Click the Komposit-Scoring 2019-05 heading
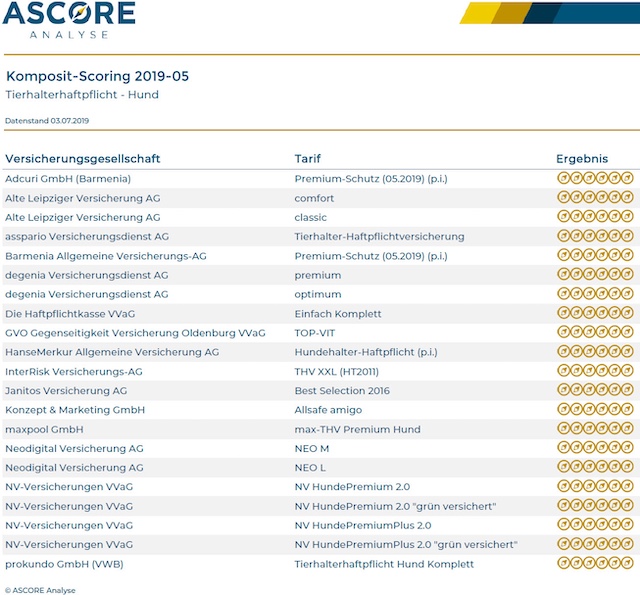 pos(98,76)
